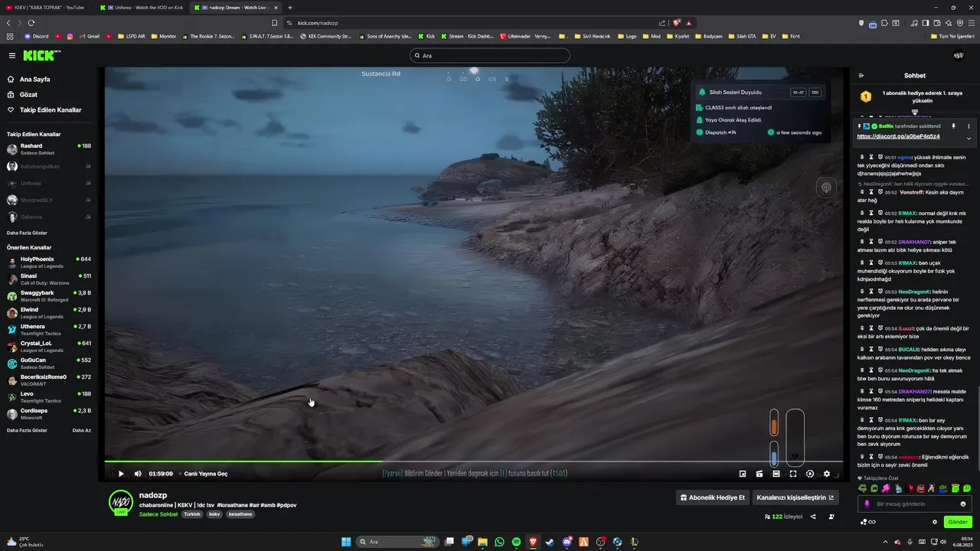Open the Discord bookmark
Screen dimensions: 980x551
pyautogui.click(x=36, y=36)
